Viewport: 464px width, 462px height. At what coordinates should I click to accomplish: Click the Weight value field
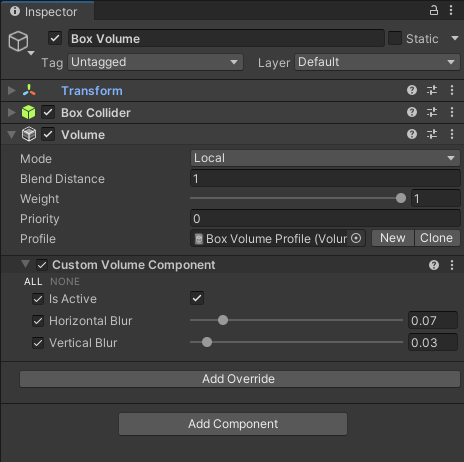[436, 199]
